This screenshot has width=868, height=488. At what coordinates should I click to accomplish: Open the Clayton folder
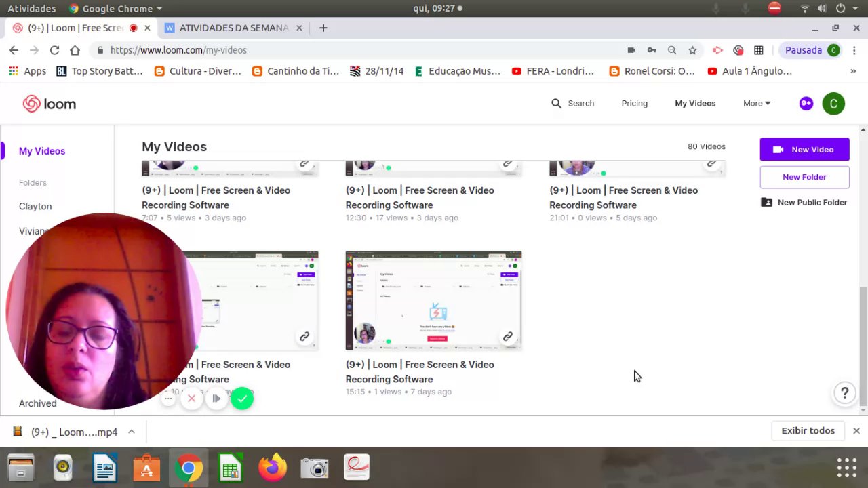click(35, 206)
